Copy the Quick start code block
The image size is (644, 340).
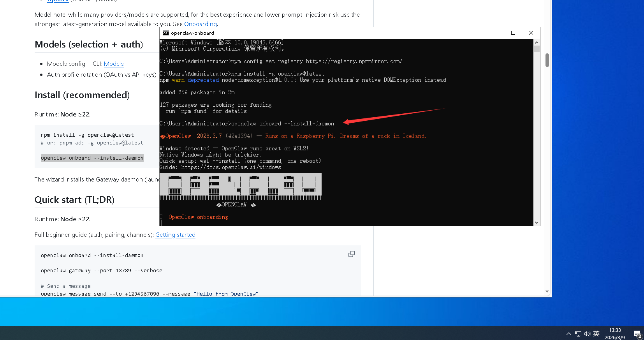point(351,254)
